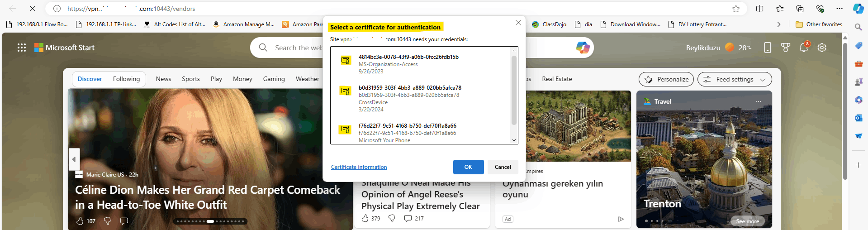This screenshot has width=868, height=230.
Task: Open the Favorites list icon in the toolbar
Action: [780, 9]
